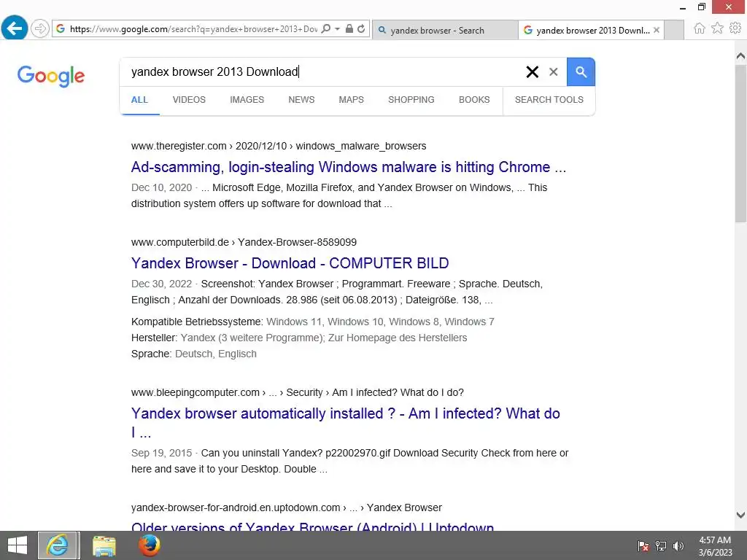Switch to NEWS results

point(301,100)
